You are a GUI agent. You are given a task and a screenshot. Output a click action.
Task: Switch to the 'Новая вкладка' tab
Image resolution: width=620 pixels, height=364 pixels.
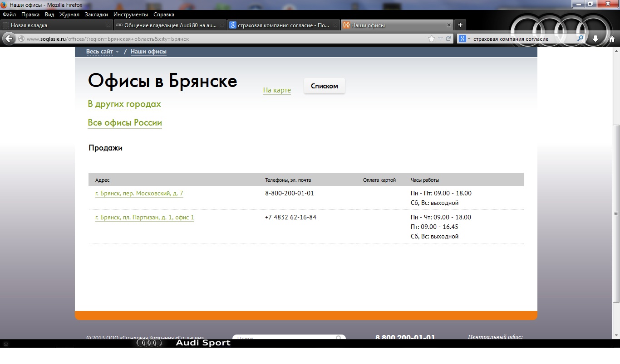[x=57, y=25]
